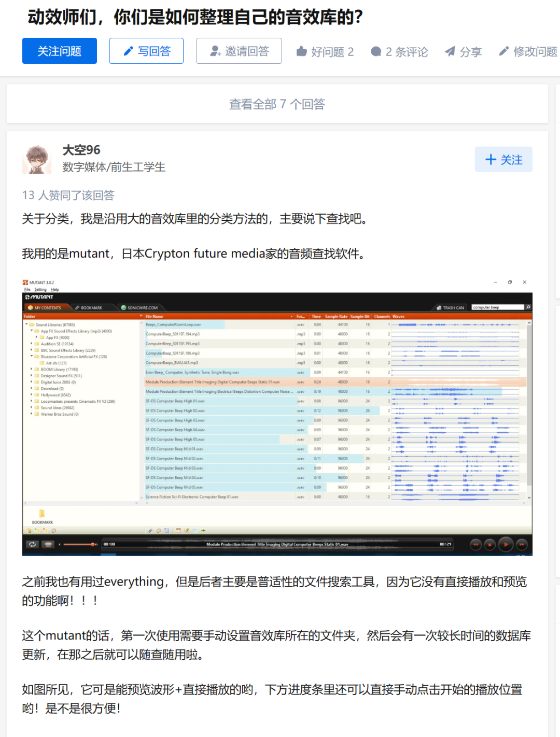Expand the App FX (4000) subfolder

[37, 337]
